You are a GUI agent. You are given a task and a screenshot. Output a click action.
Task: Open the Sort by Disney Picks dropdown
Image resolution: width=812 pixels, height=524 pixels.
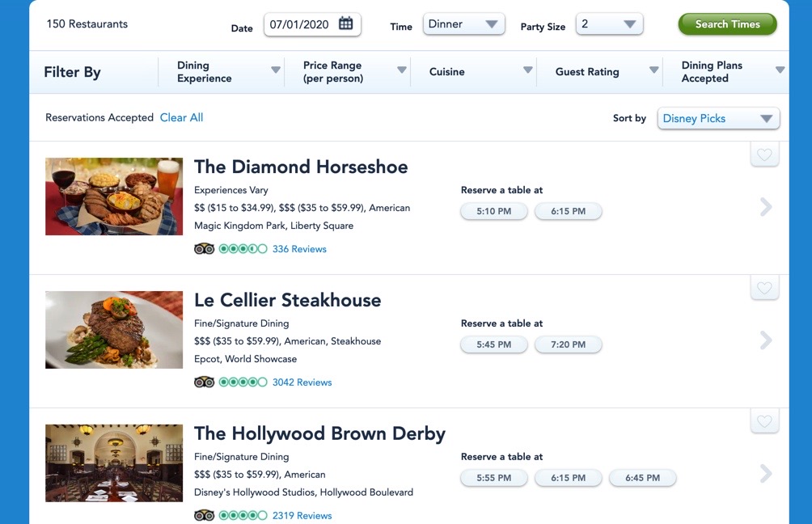718,119
